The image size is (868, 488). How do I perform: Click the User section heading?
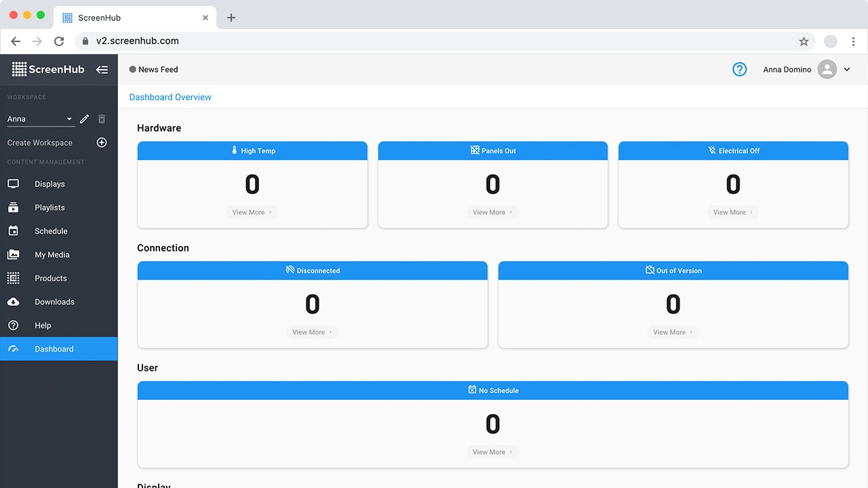(x=147, y=368)
